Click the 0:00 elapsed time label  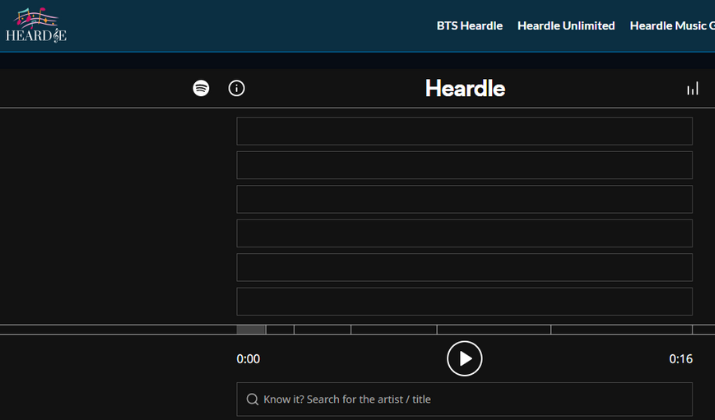point(248,359)
